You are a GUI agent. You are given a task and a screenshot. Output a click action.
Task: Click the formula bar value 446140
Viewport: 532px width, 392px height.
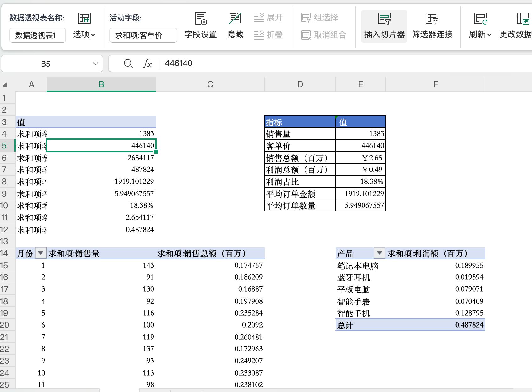point(178,63)
